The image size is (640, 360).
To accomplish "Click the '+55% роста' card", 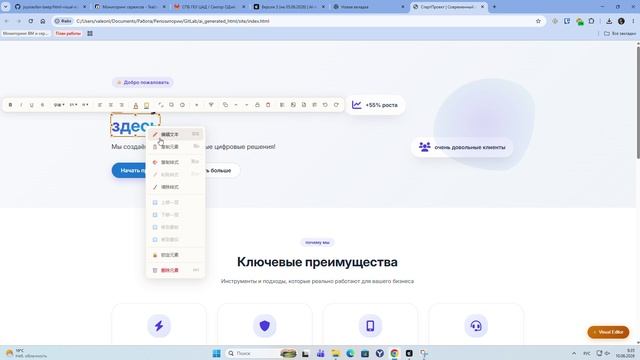I will click(x=375, y=105).
